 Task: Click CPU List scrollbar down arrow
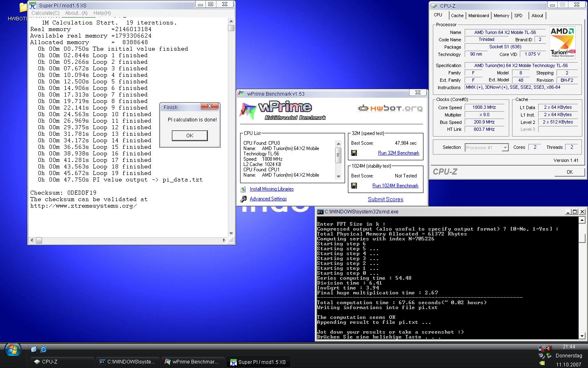tap(338, 177)
